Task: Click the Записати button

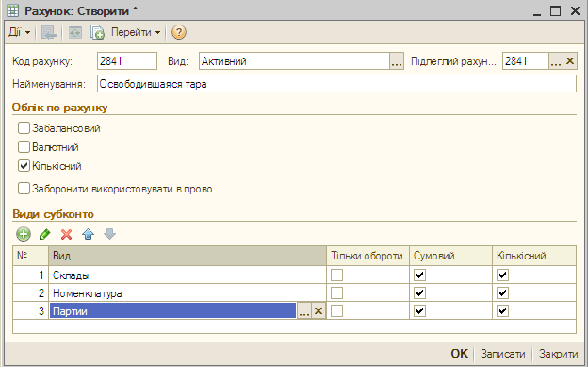Action: point(503,354)
